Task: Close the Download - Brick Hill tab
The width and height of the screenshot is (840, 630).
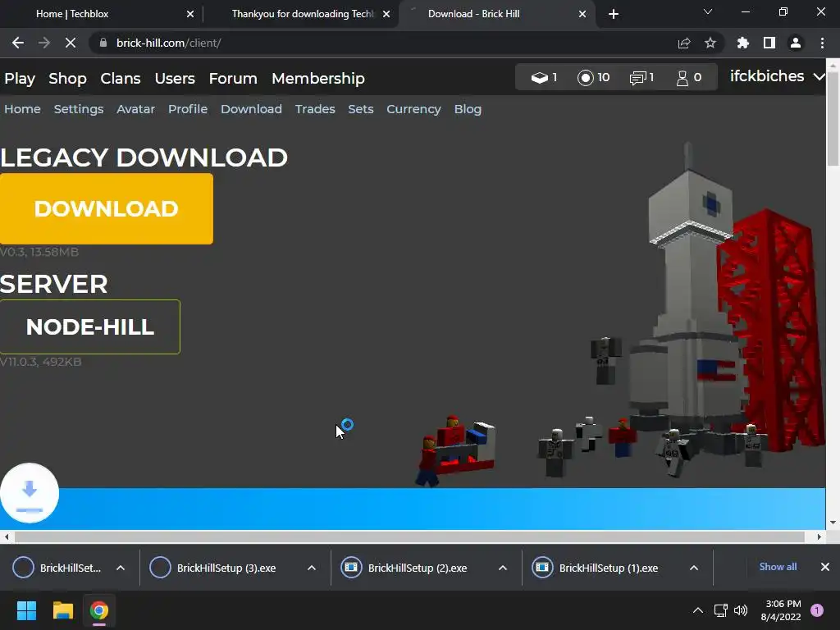Action: click(582, 14)
